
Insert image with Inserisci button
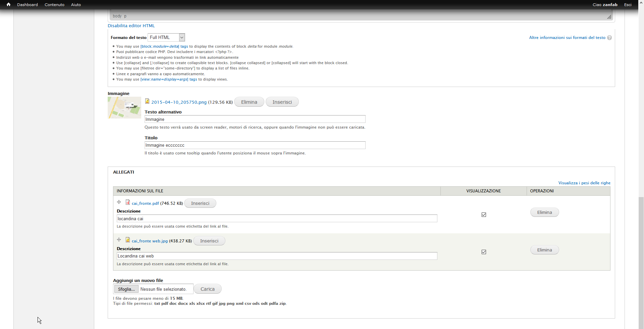coord(282,102)
